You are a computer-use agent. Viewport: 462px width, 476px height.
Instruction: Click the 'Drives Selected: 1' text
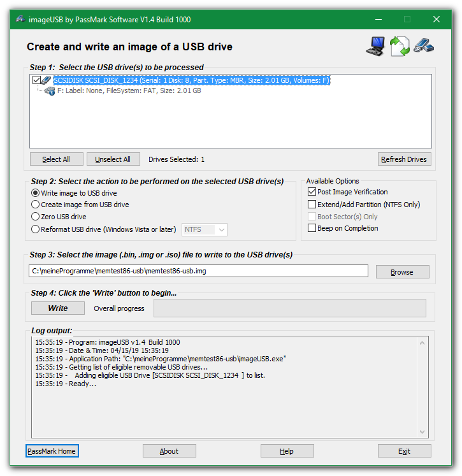point(177,159)
